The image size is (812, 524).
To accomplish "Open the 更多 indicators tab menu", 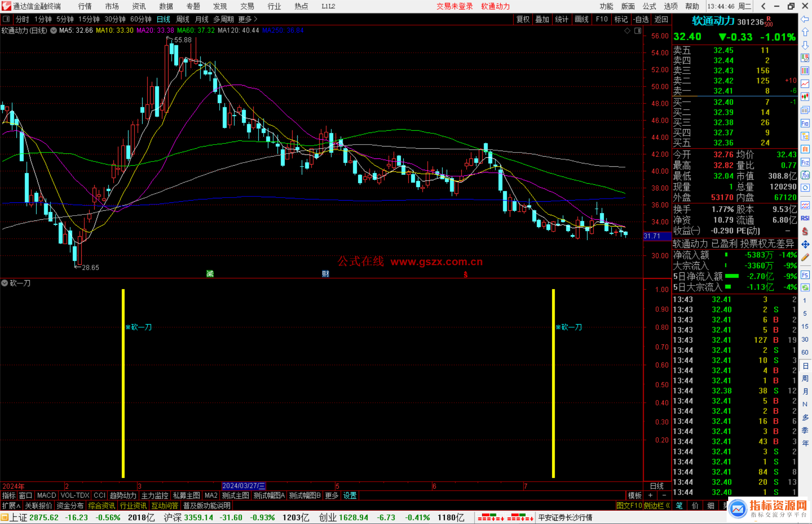I will (332, 495).
